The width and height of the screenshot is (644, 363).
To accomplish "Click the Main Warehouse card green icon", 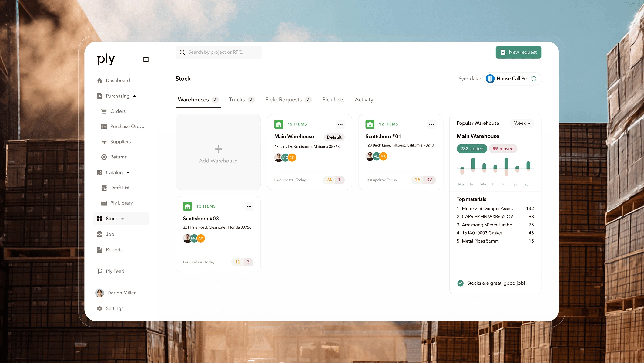I will click(x=279, y=124).
